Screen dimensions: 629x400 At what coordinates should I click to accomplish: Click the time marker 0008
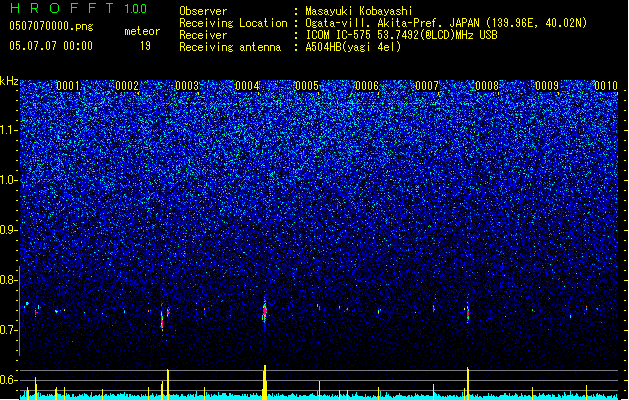[x=487, y=86]
